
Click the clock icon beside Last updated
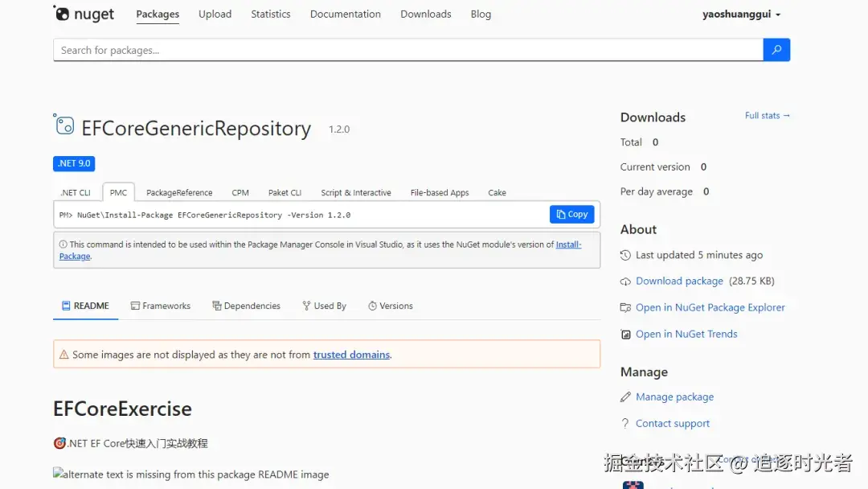[x=625, y=255]
